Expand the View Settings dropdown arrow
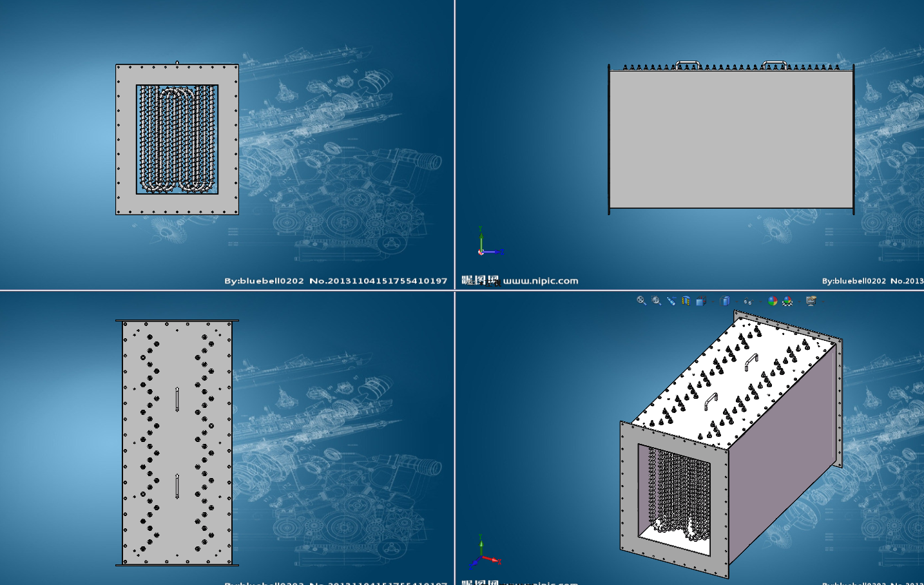The width and height of the screenshot is (924, 585). (x=823, y=302)
